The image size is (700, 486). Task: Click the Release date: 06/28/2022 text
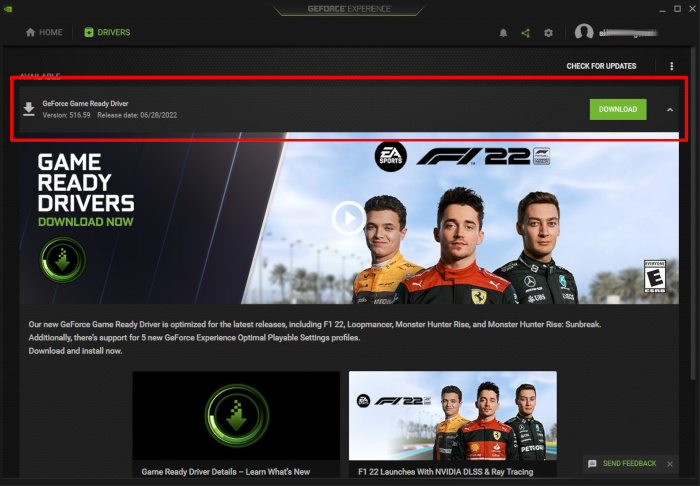tap(137, 115)
